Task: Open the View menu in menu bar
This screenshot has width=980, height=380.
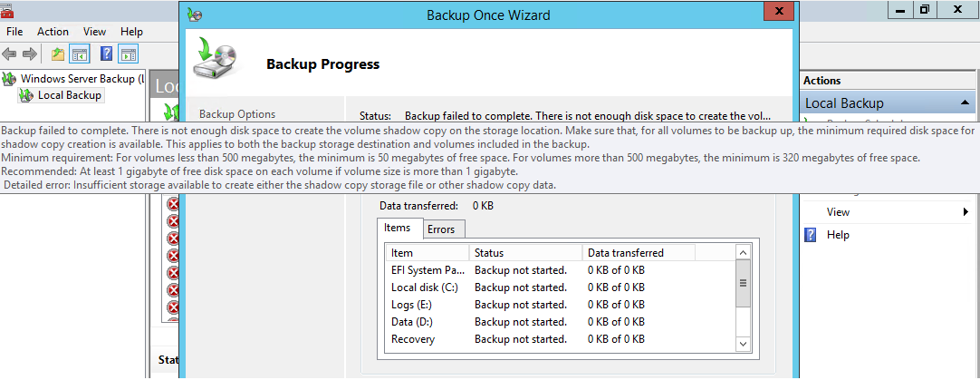Action: click(x=94, y=32)
